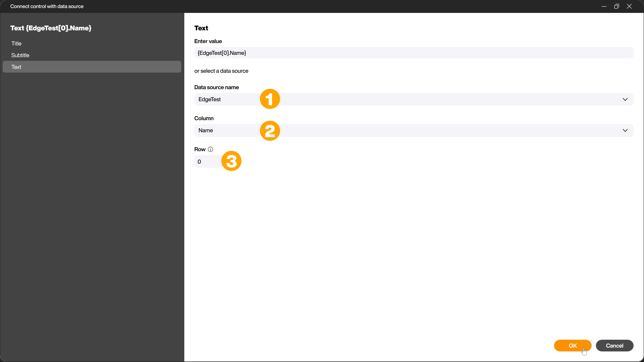
Task: Click the Cancel button
Action: coord(614,346)
